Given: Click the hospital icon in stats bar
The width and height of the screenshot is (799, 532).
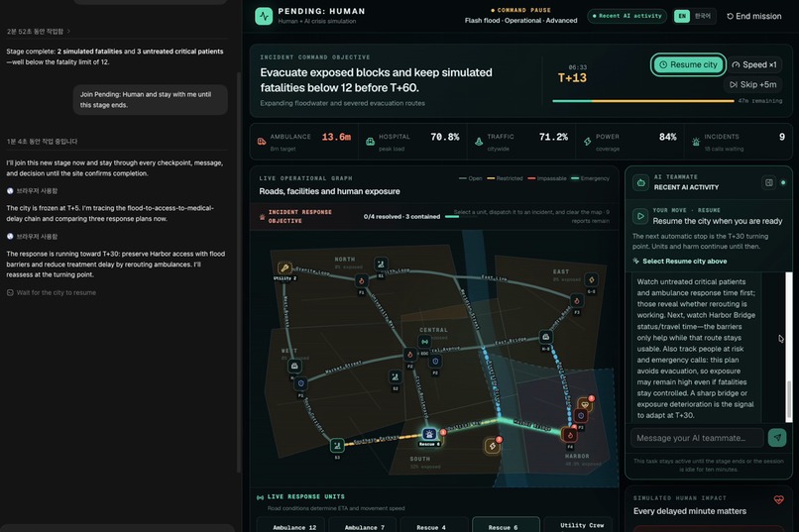Looking at the screenshot, I should [x=371, y=142].
